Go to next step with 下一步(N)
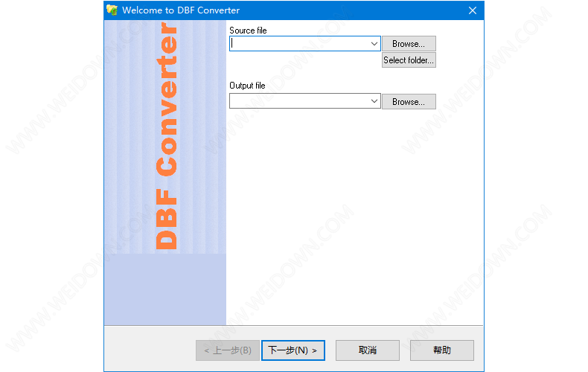 (x=293, y=350)
